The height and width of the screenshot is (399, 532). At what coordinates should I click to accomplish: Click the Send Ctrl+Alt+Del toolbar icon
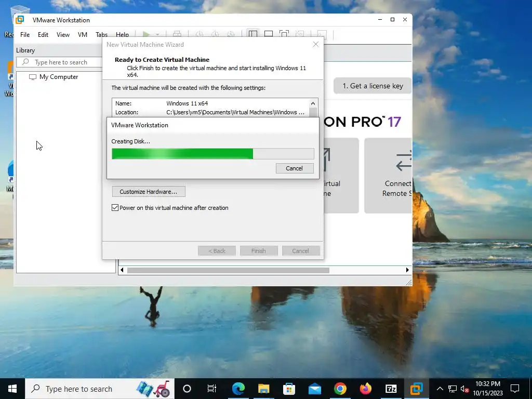tap(177, 34)
